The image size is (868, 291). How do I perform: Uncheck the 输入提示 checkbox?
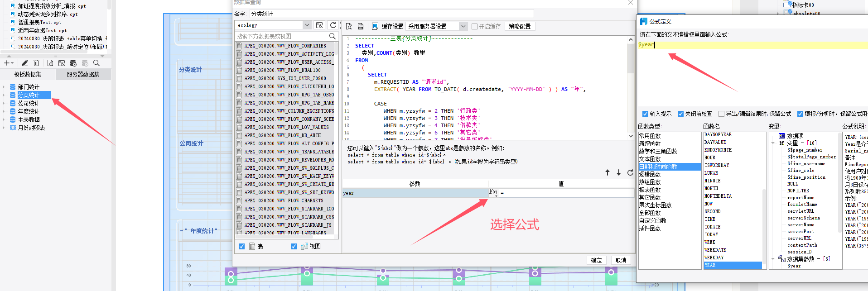(645, 114)
